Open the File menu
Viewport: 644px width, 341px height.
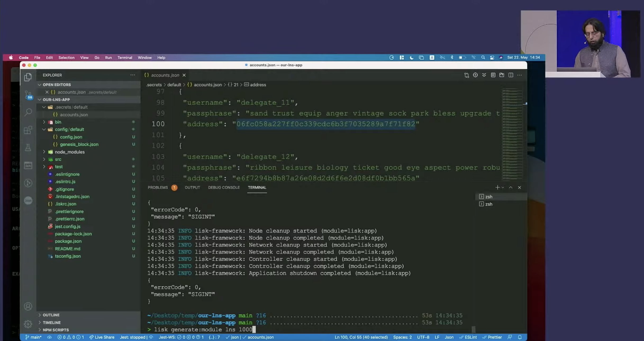coord(37,58)
